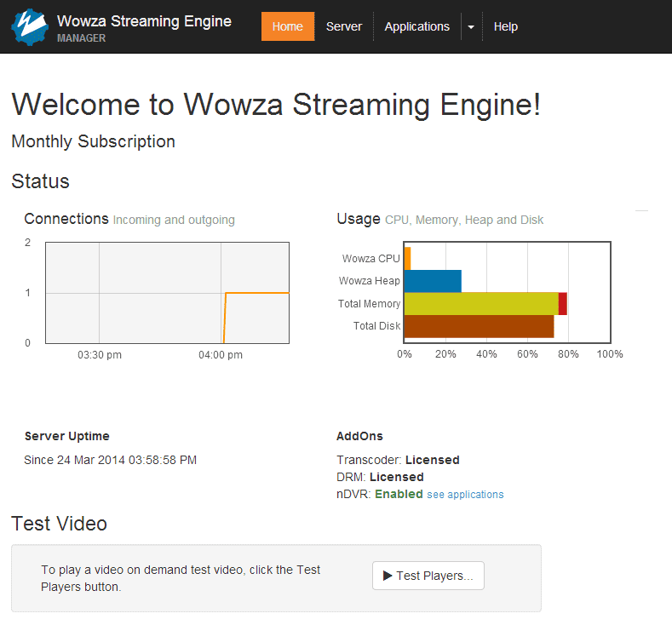Viewport: 672px width, 625px height.
Task: Click the orange Wowza CPU bar
Action: point(408,258)
